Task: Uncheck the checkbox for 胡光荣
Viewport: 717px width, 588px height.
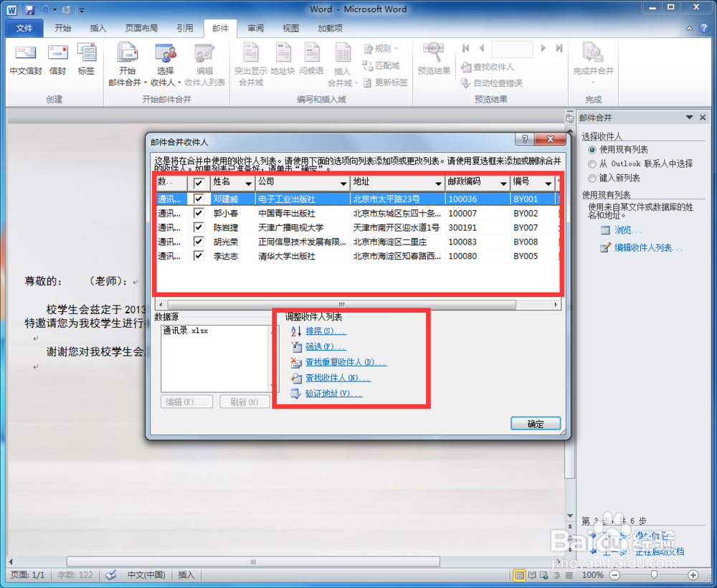Action: click(199, 242)
